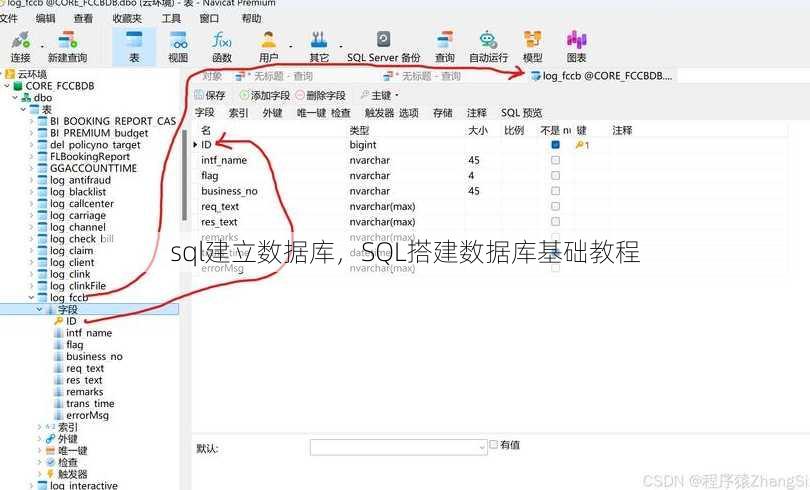810x490 pixels.
Task: Toggle not-null checkbox for ID row
Action: point(555,145)
